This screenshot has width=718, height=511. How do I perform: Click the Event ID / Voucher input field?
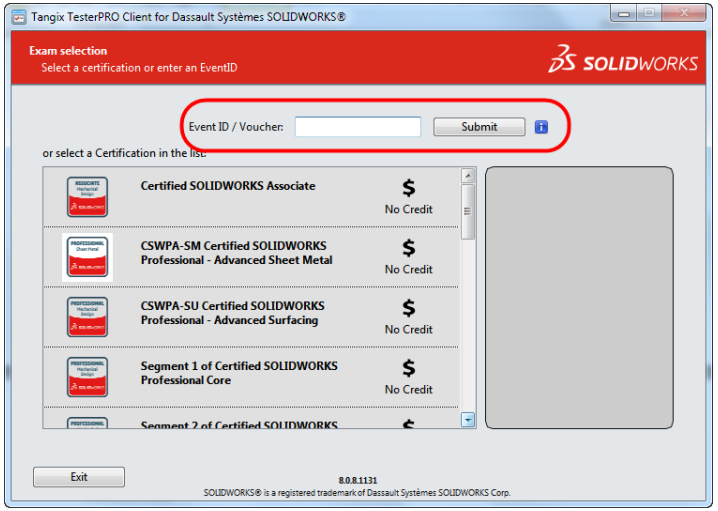pyautogui.click(x=358, y=127)
